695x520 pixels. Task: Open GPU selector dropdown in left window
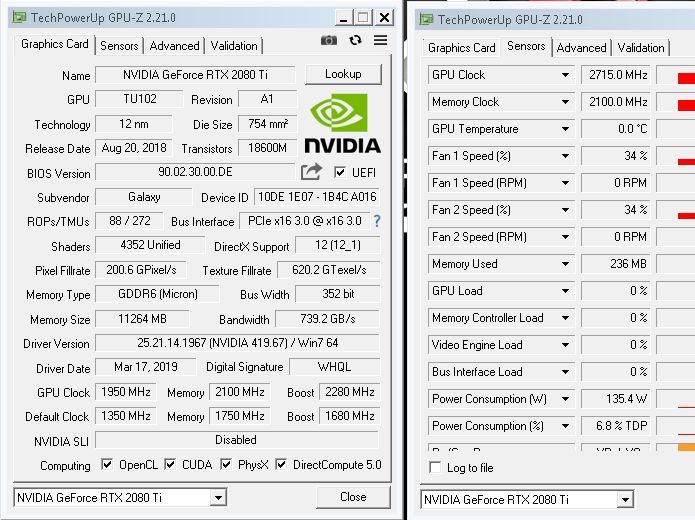(x=218, y=497)
